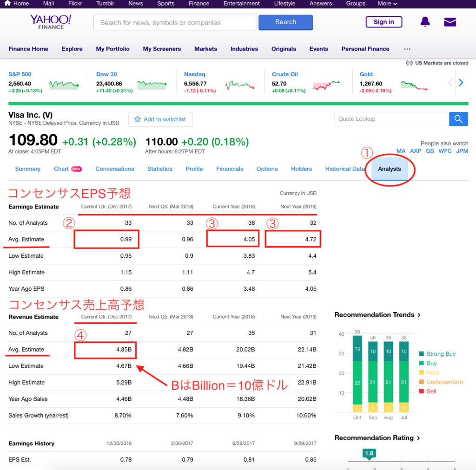Image resolution: width=476 pixels, height=470 pixels.
Task: Switch to the Summary tab
Action: point(27,169)
